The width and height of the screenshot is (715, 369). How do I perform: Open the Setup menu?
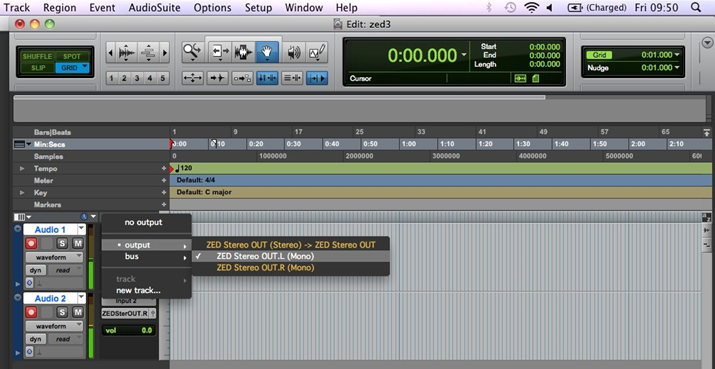(258, 8)
